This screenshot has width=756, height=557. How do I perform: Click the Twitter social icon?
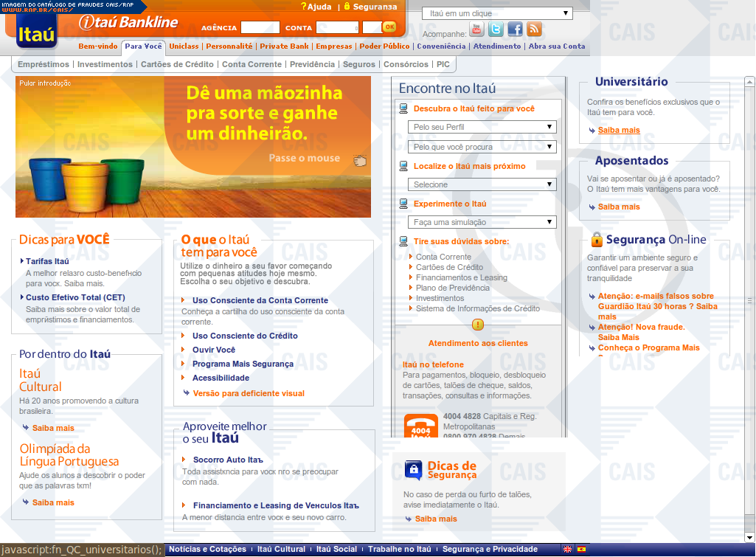tap(496, 30)
